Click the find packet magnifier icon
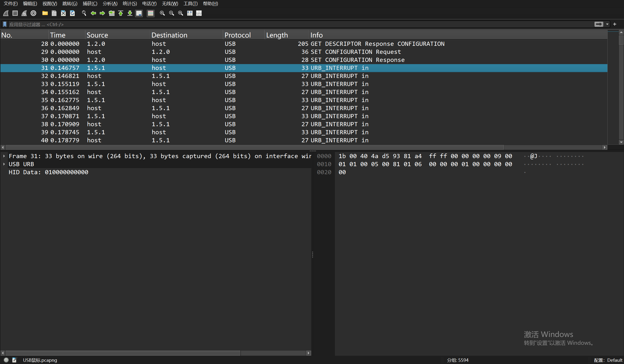This screenshot has width=624, height=364. point(84,13)
